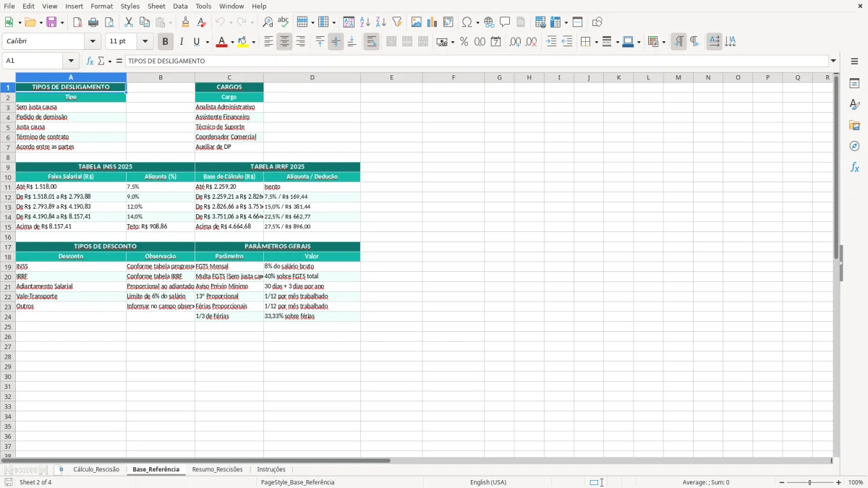868x488 pixels.
Task: Click the Insert Hyperlink globe icon
Action: 489,22
